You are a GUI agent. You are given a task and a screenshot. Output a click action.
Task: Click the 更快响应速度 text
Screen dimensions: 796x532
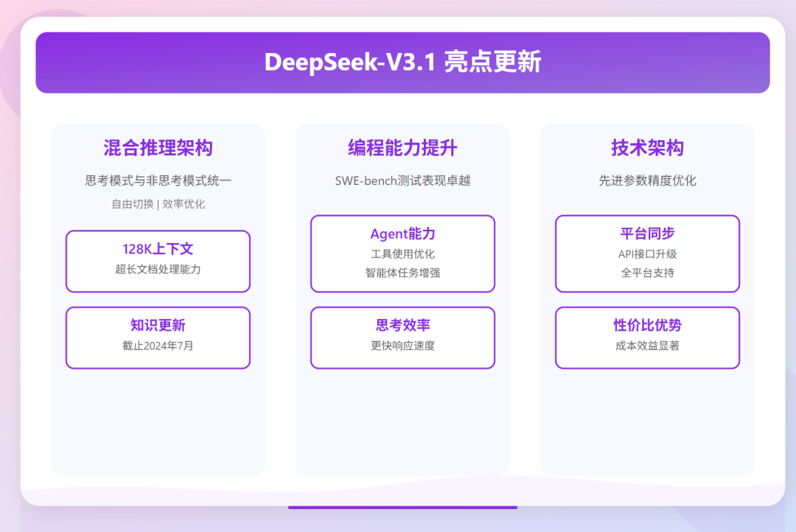[x=402, y=346]
